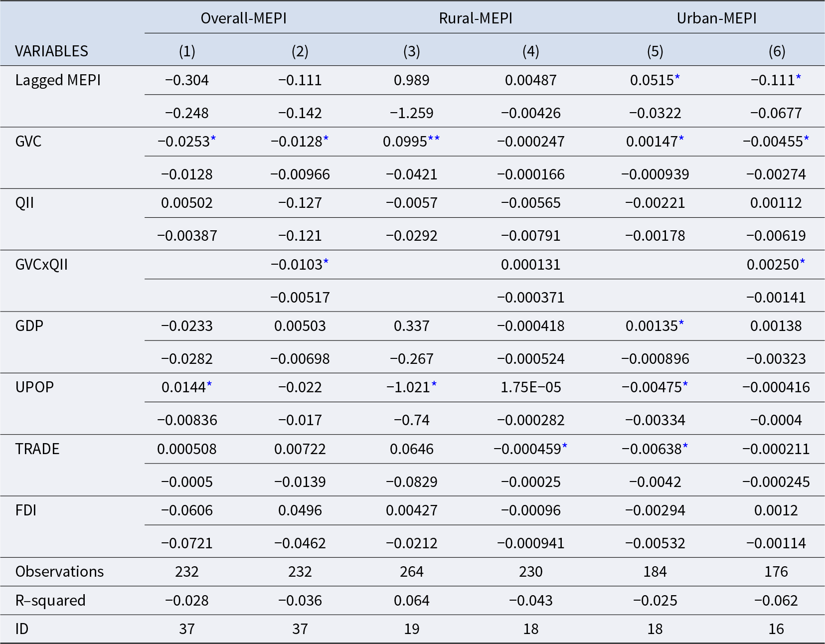Select the column (4) header

coord(530,51)
